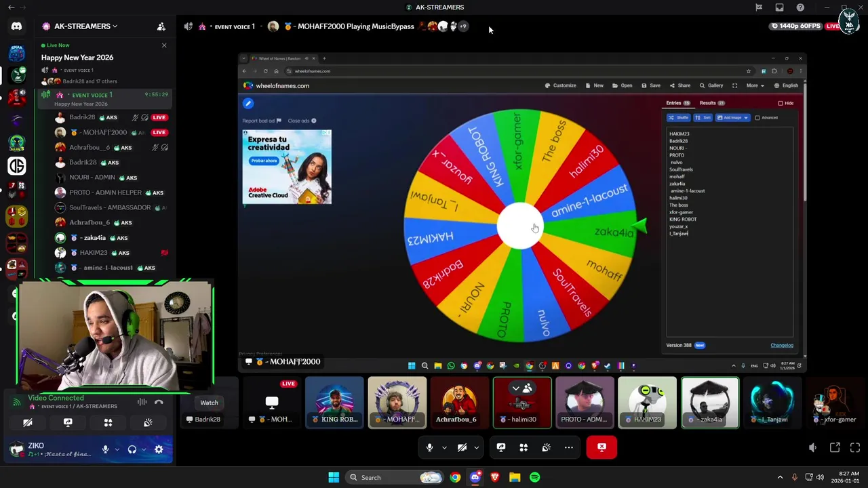Expand output device options next to headphones

[x=144, y=449]
